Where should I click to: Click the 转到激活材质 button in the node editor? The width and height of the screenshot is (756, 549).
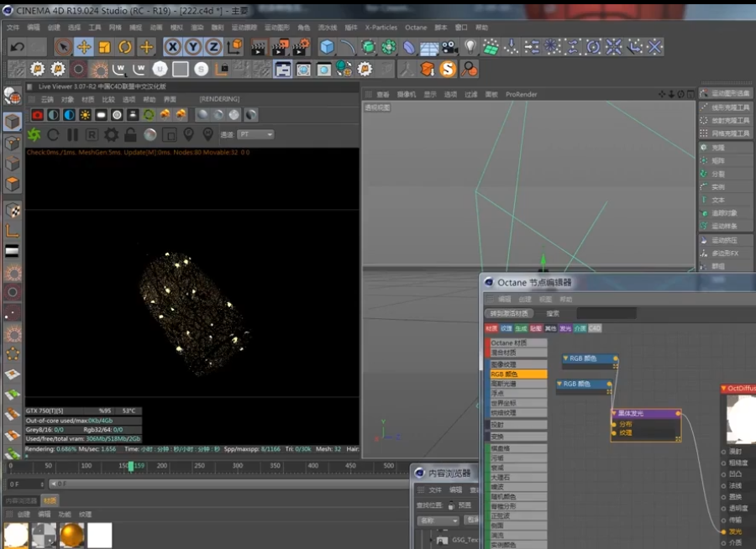tap(509, 313)
